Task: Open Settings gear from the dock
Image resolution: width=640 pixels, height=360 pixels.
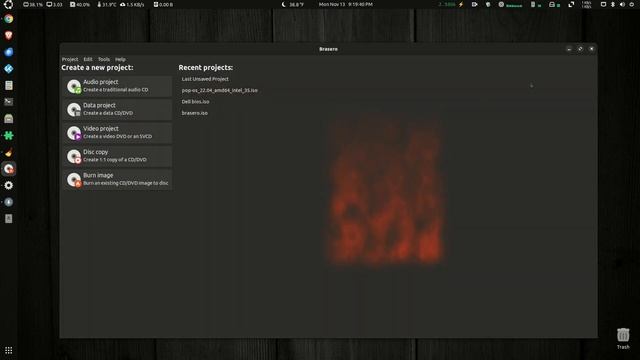Action: 9,185
